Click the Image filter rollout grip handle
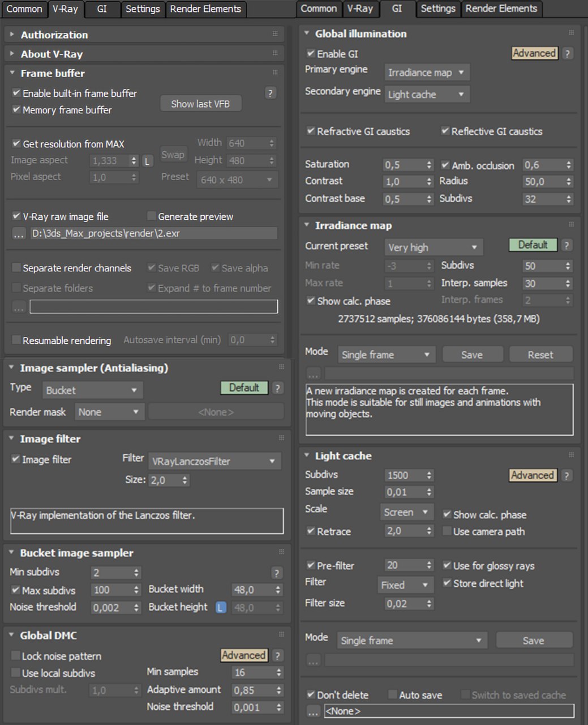 [281, 438]
